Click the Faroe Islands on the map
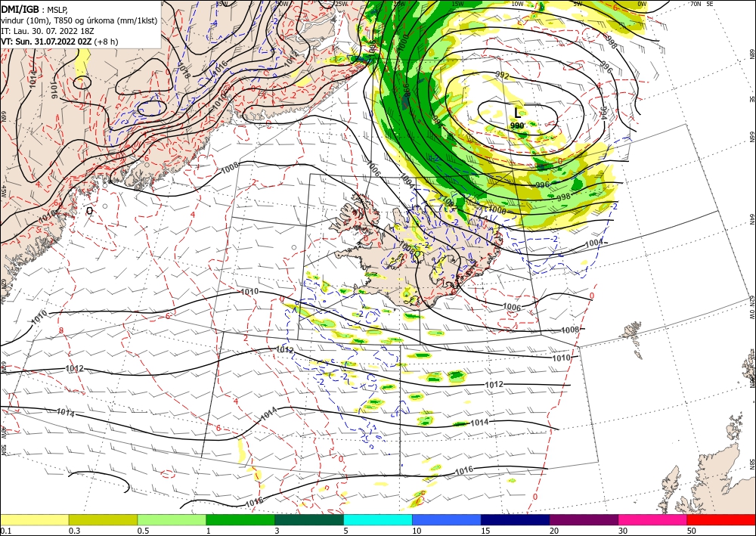The image size is (756, 536). tap(634, 338)
